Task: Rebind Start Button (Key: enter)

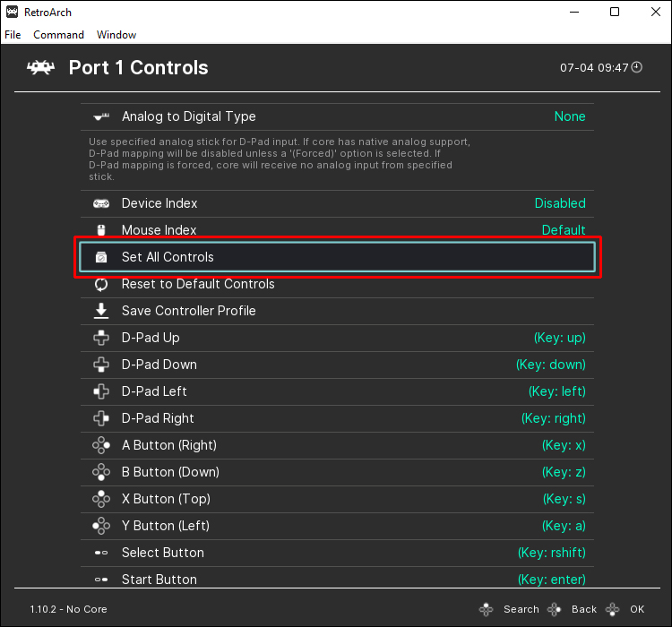Action: tap(337, 578)
